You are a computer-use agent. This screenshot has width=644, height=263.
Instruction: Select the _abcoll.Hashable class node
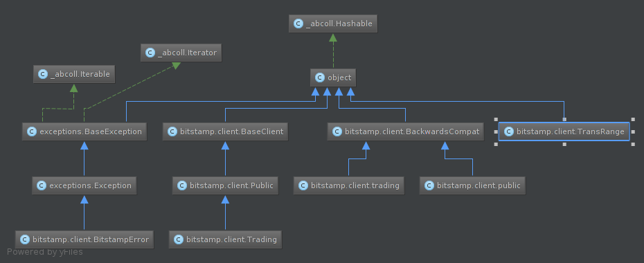click(x=333, y=24)
